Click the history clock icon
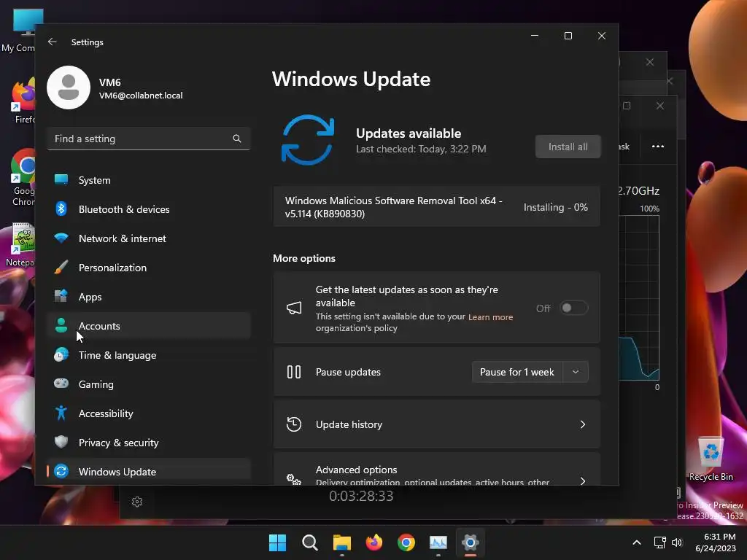This screenshot has height=560, width=747. point(294,424)
